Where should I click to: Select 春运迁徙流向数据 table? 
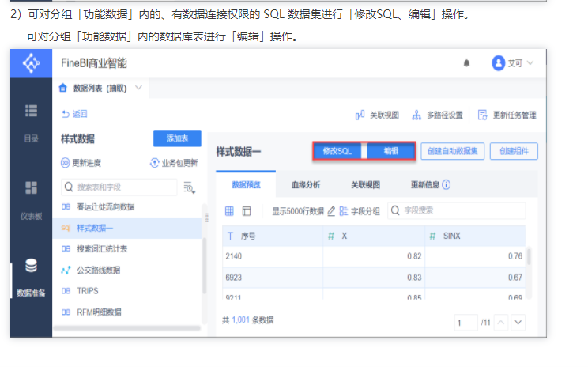(126, 206)
